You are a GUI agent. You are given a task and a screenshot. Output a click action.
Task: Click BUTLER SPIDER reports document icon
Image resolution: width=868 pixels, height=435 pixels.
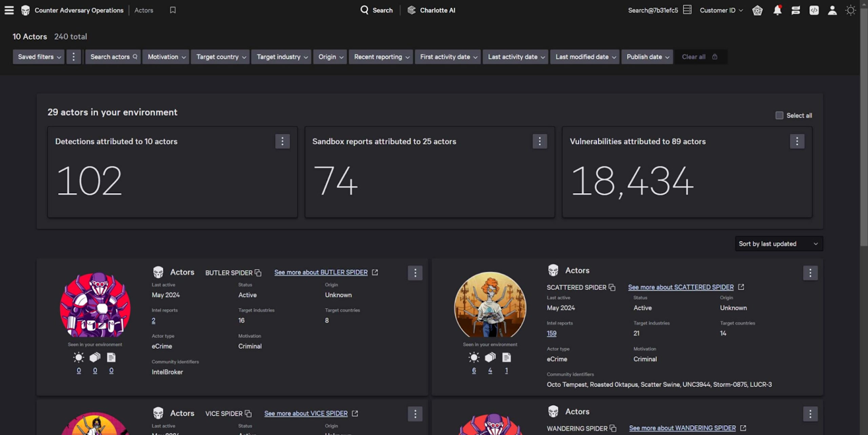coord(111,357)
